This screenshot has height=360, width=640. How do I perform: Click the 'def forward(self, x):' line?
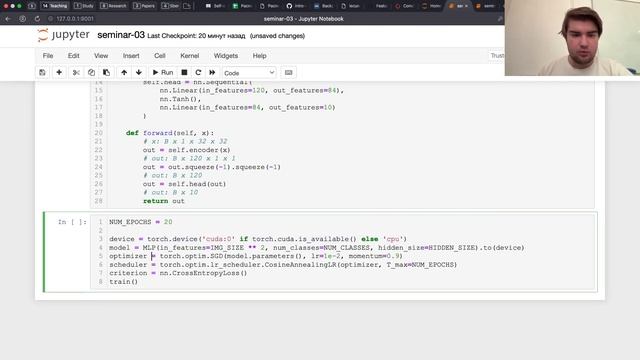tap(170, 133)
